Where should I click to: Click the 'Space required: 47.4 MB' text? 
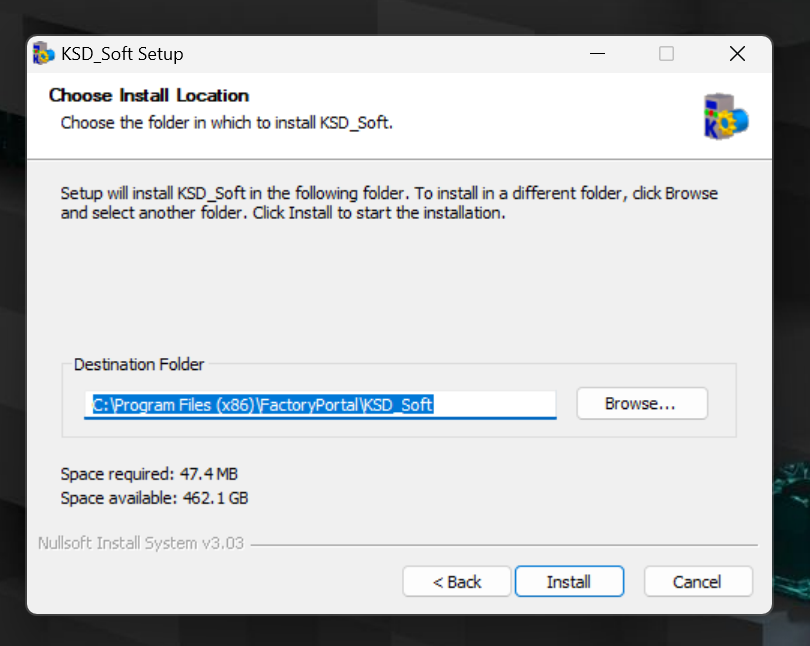pyautogui.click(x=149, y=474)
